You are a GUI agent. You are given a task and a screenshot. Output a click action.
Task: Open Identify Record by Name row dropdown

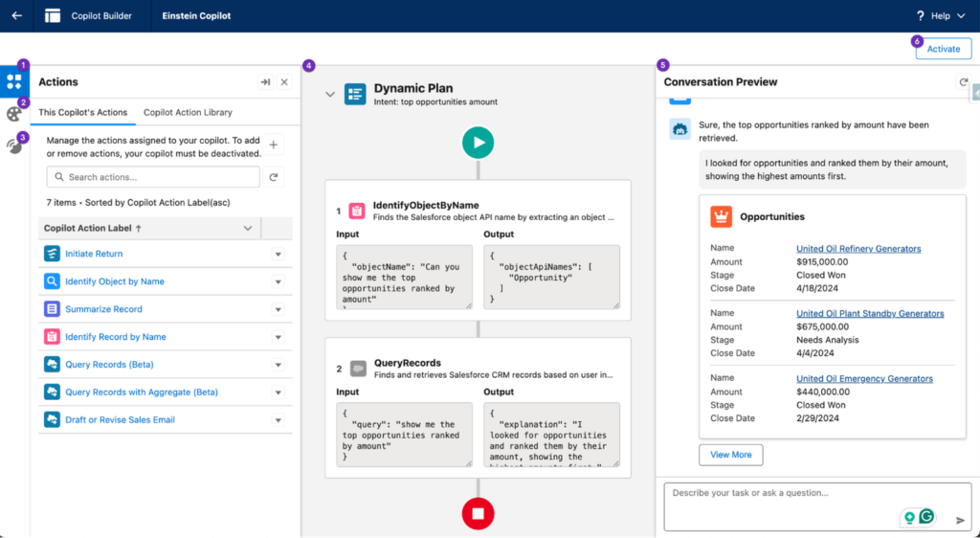278,337
